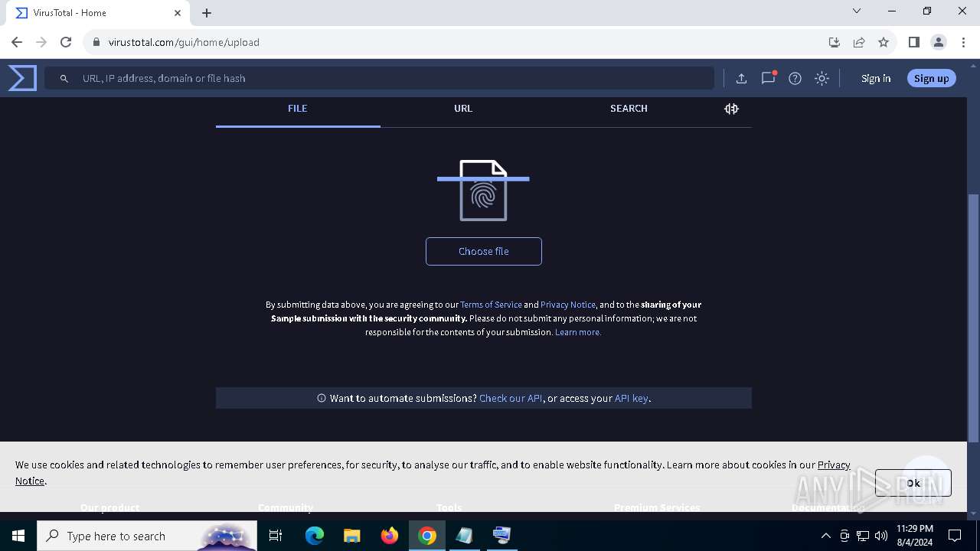Open the Check our API link
This screenshot has width=980, height=551.
pos(511,398)
